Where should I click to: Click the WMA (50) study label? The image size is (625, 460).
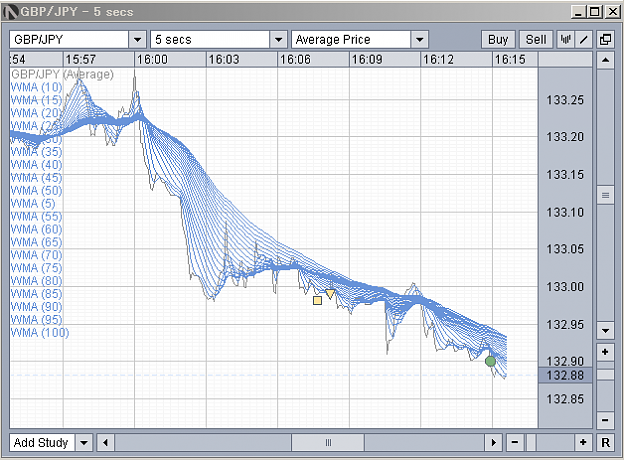point(37,191)
